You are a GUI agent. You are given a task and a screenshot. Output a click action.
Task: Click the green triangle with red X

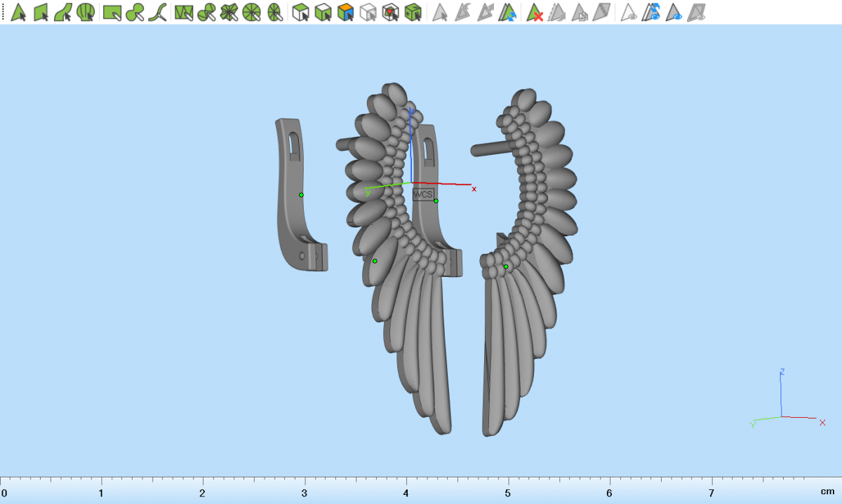535,12
